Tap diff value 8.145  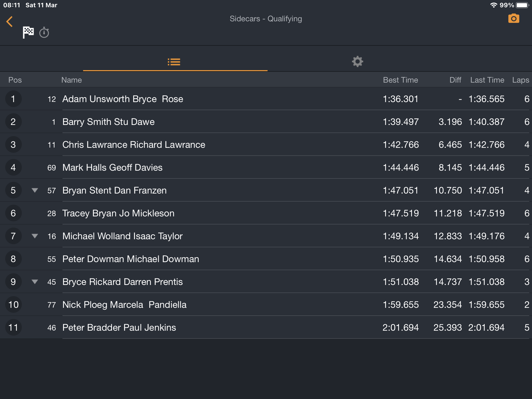[450, 168]
